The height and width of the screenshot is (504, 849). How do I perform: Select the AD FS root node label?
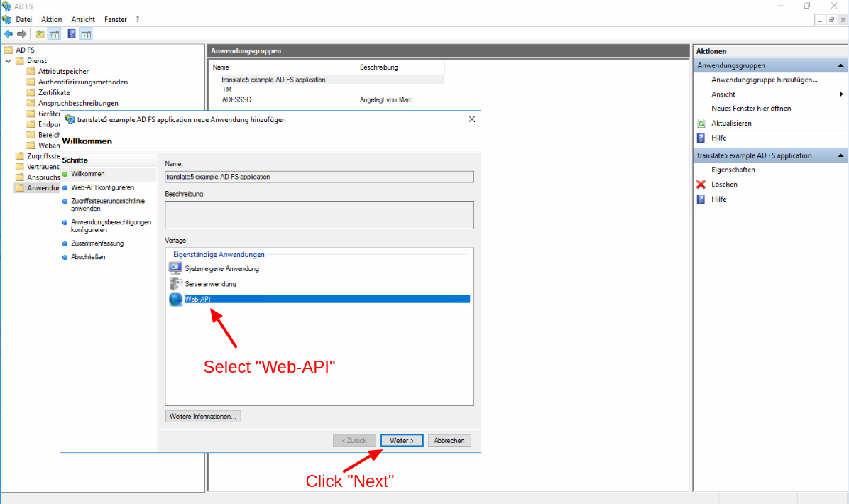tap(25, 50)
